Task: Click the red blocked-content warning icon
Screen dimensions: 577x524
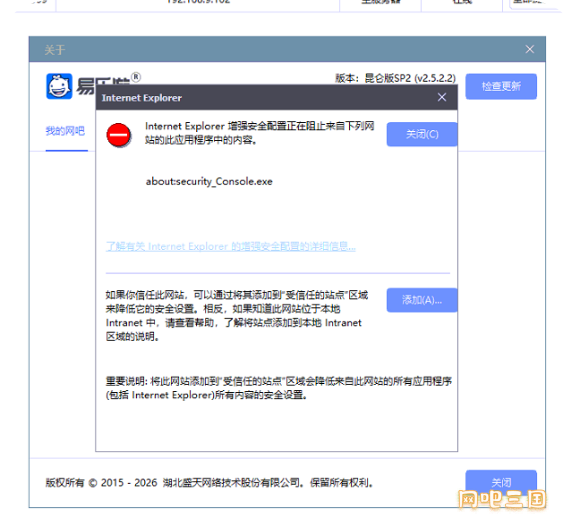Action: pos(118,135)
